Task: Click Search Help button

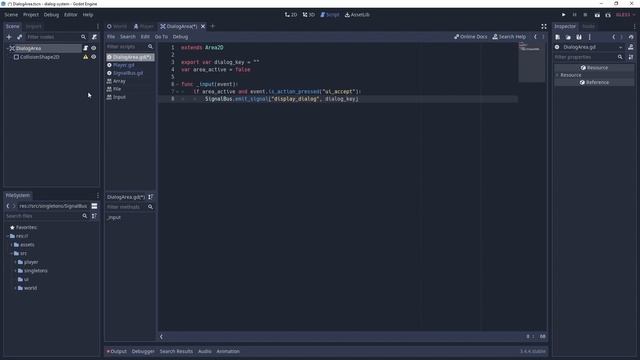Action: pos(509,37)
